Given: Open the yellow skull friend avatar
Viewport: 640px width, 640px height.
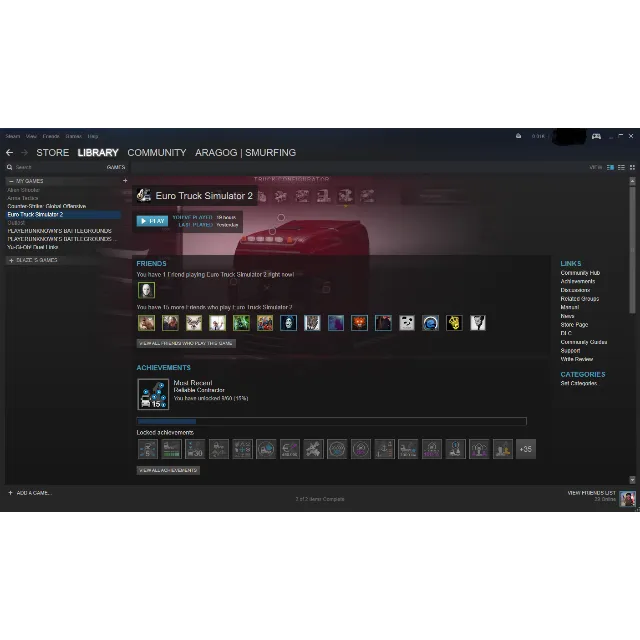Looking at the screenshot, I should (454, 323).
